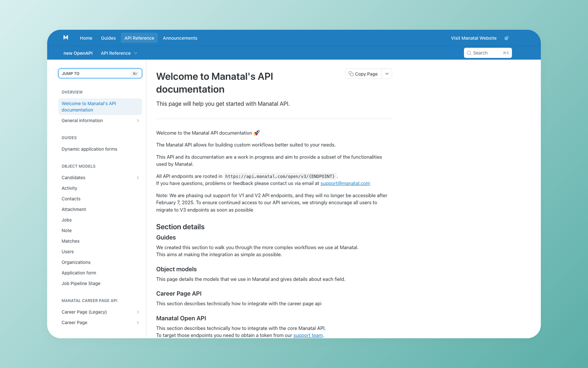
Task: Click support@manatal.com email link
Action: [345, 183]
